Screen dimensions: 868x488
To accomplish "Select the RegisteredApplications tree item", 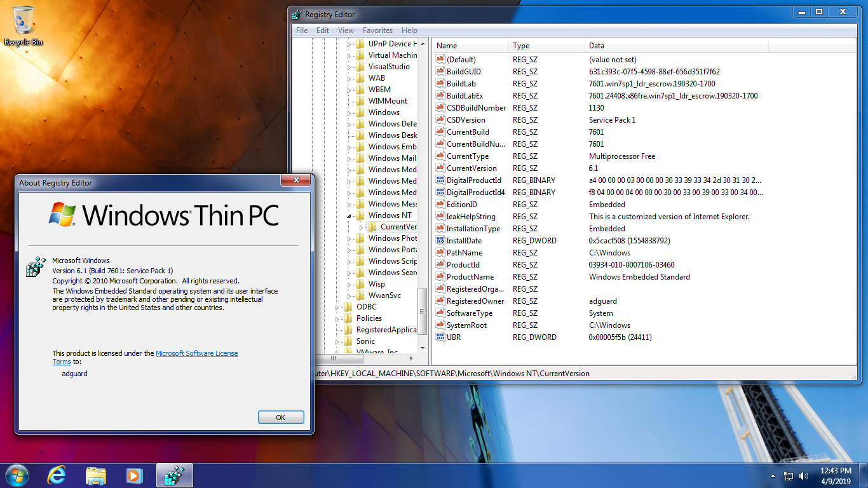I will coord(386,330).
